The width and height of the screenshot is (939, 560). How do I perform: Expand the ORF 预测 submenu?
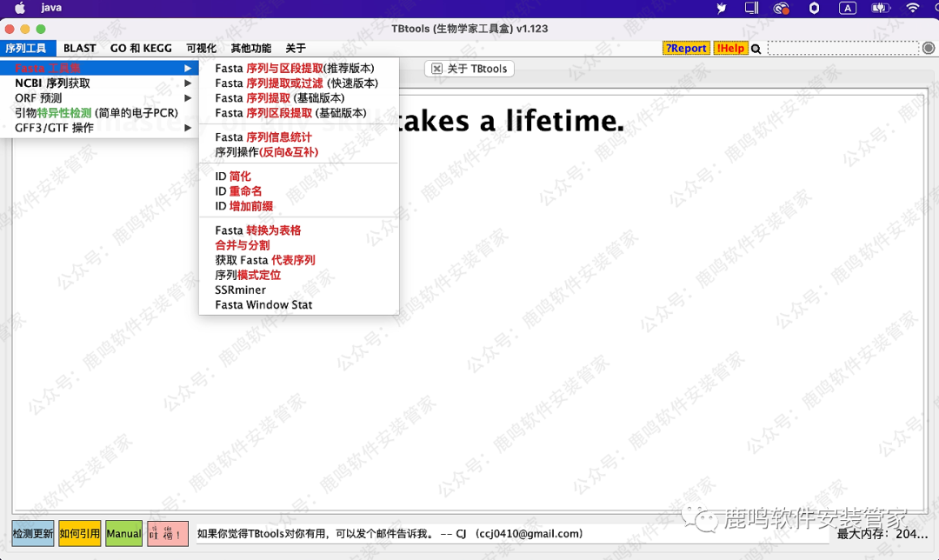(x=38, y=98)
